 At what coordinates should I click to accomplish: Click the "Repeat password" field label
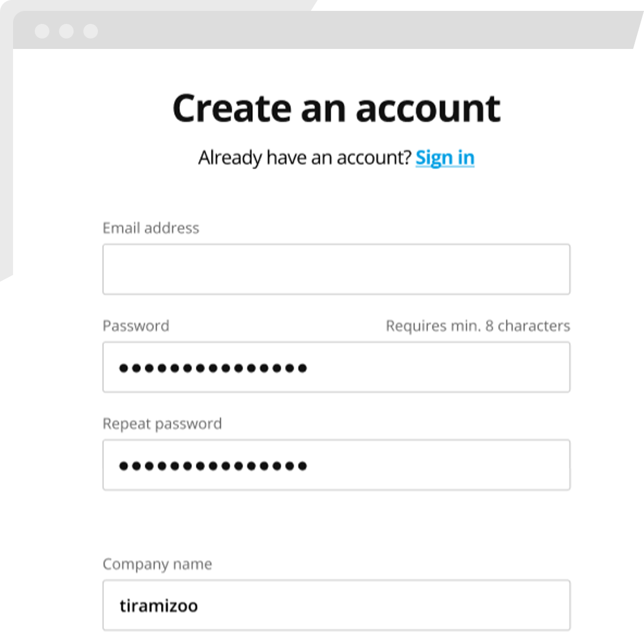[x=162, y=424]
